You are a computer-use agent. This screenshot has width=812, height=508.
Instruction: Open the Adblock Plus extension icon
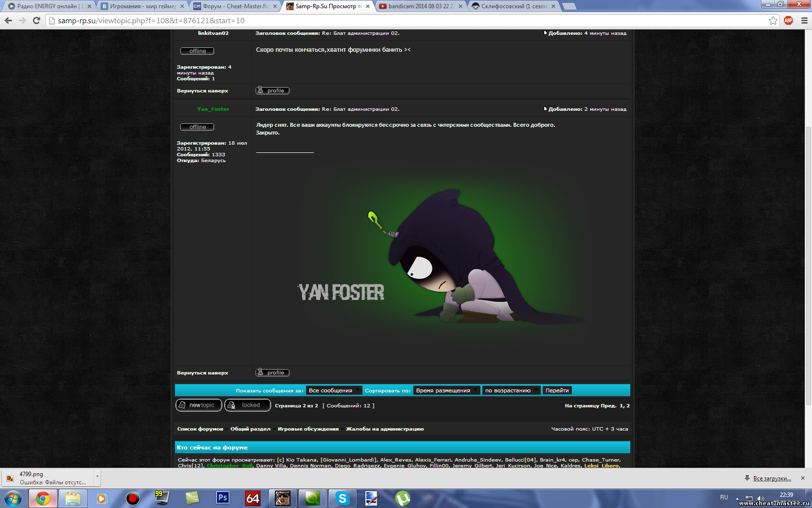pos(788,20)
